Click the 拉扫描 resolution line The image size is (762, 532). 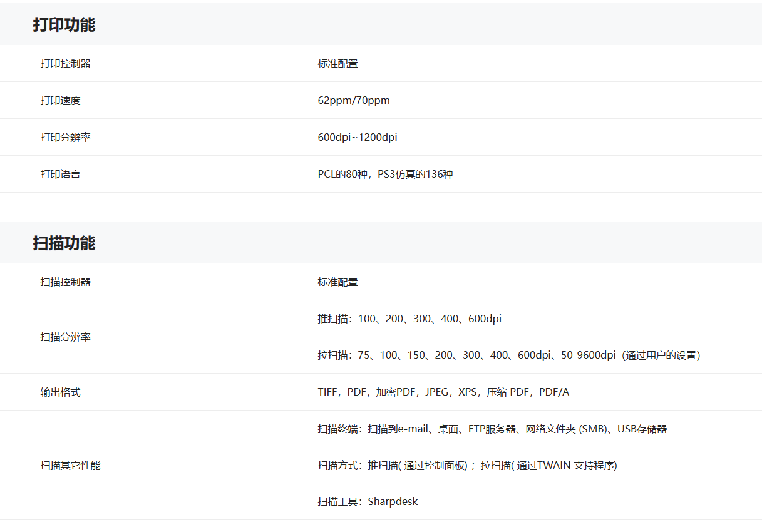508,355
